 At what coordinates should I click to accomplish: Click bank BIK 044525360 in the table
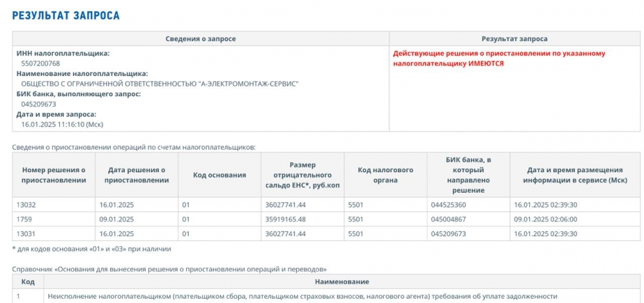click(x=448, y=205)
